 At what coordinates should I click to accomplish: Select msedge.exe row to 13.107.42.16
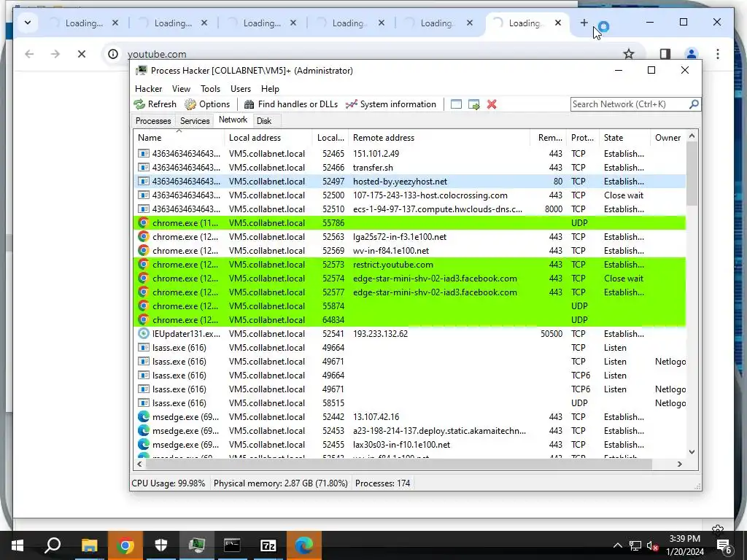pyautogui.click(x=410, y=416)
